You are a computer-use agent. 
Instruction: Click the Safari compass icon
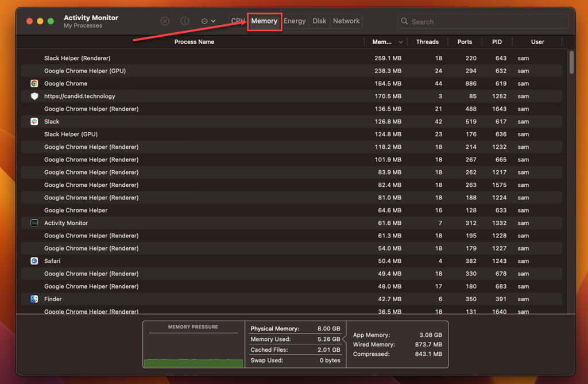click(x=34, y=261)
